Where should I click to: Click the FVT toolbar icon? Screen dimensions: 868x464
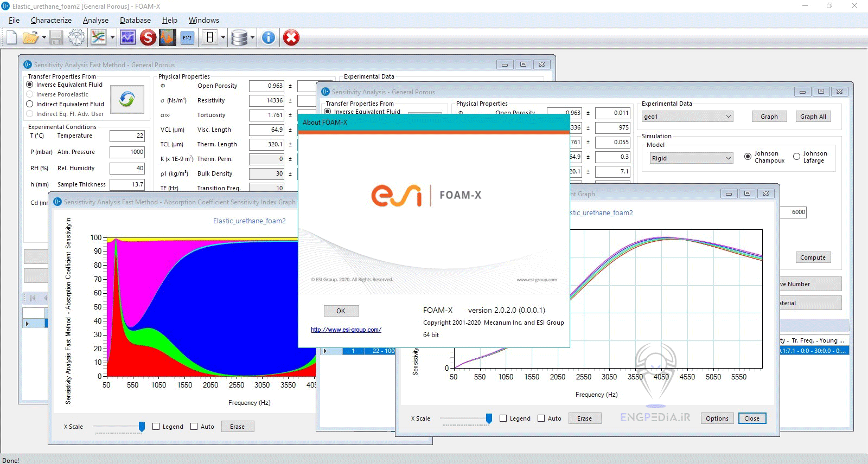click(x=187, y=37)
